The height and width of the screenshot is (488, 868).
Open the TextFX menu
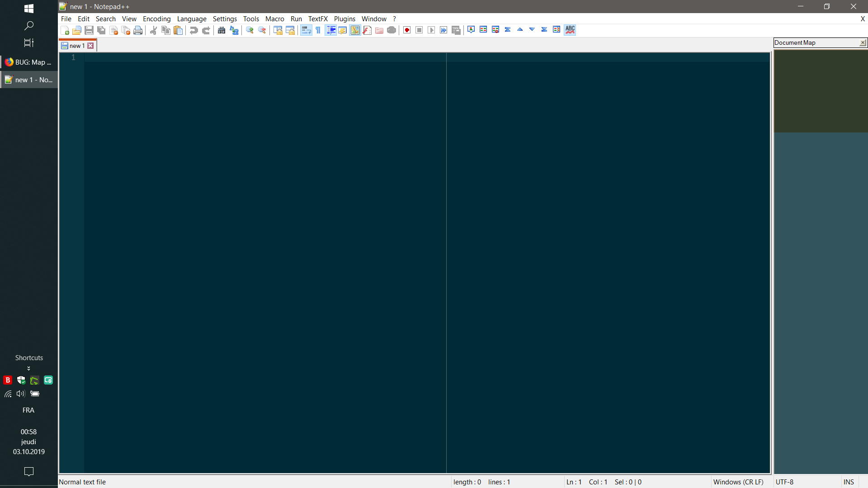tap(318, 19)
